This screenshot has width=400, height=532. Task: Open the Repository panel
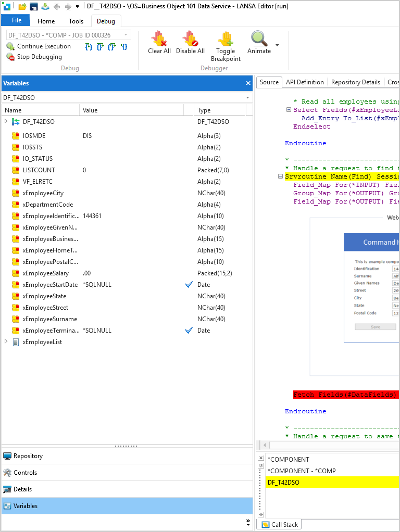pos(28,456)
